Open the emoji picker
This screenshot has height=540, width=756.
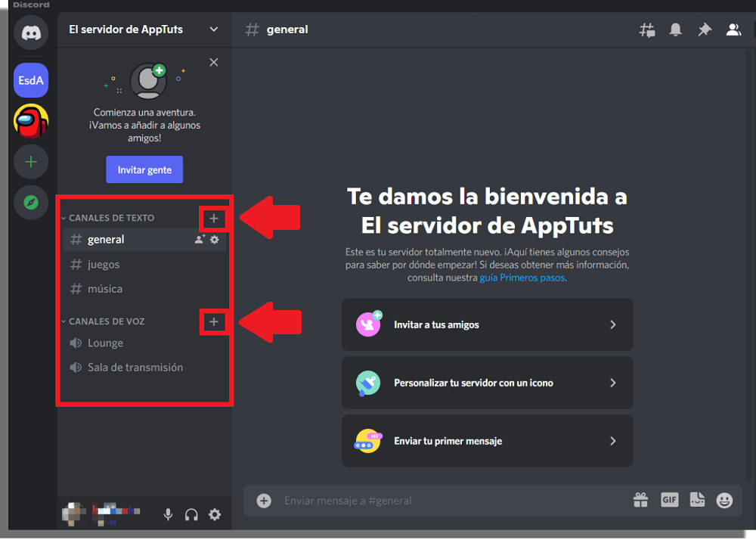(724, 501)
